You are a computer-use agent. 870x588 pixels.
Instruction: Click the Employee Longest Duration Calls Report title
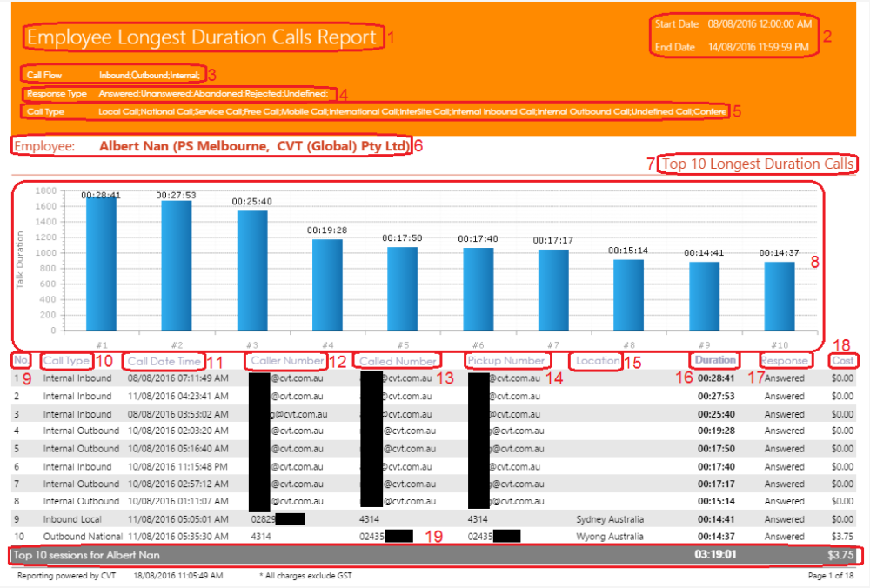pyautogui.click(x=202, y=37)
